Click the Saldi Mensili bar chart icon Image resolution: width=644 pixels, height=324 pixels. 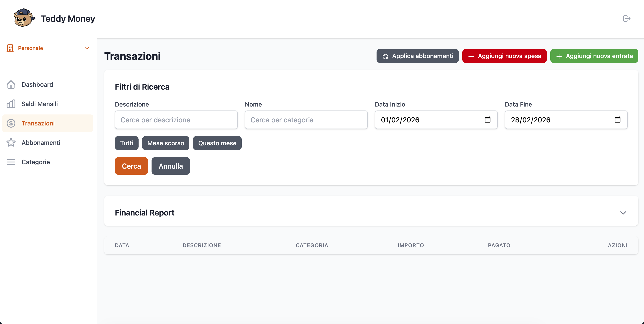(x=11, y=104)
